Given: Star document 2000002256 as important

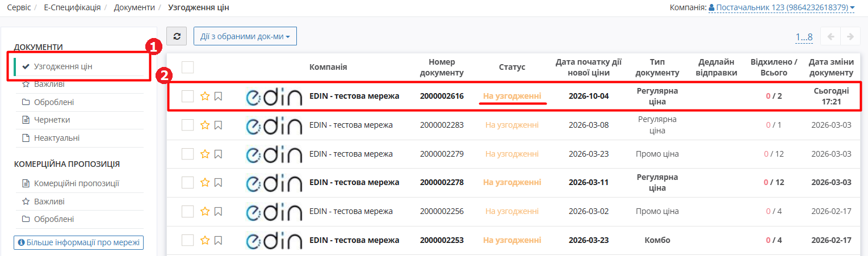Looking at the screenshot, I should click(x=205, y=211).
